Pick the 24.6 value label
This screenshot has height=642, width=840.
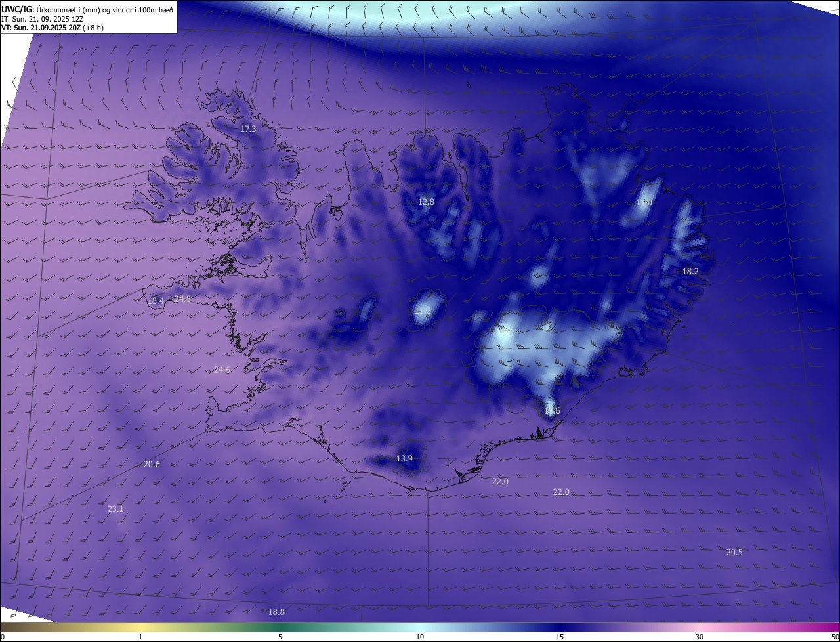coord(222,370)
